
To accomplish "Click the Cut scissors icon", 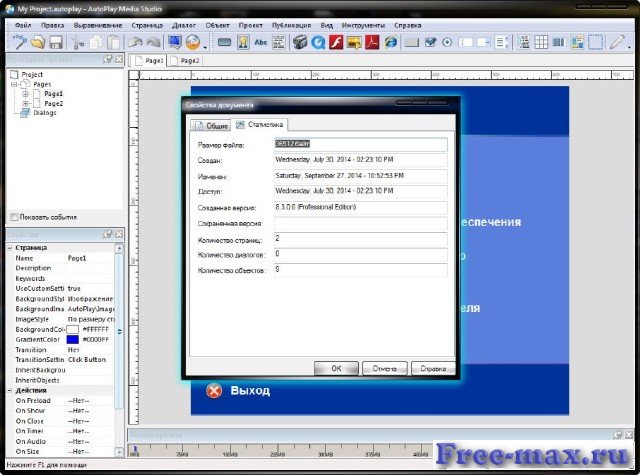I will pos(78,42).
